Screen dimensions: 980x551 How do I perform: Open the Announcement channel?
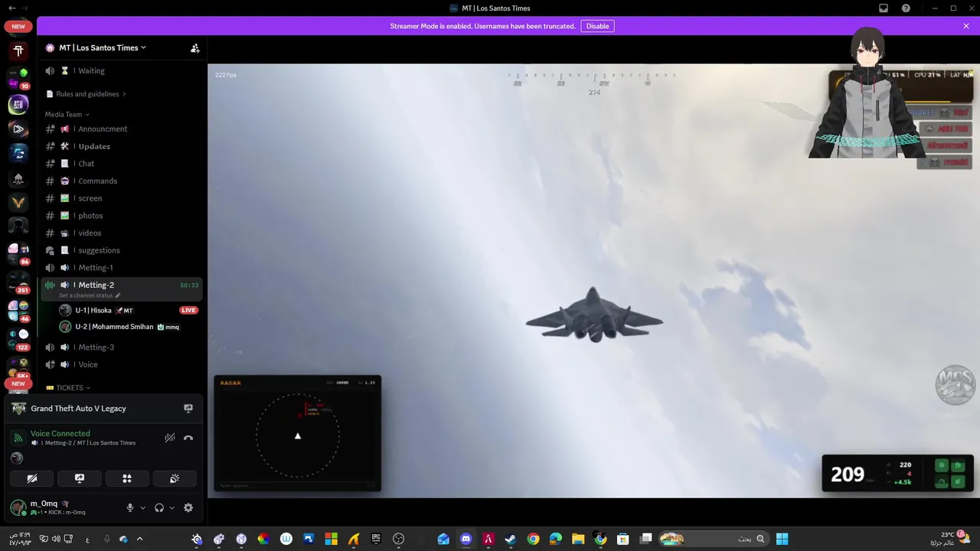(122, 129)
